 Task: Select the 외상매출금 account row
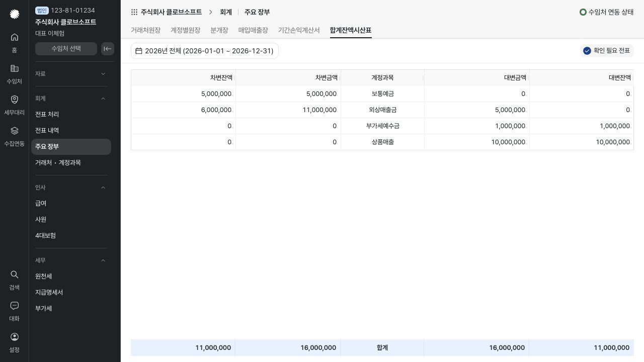(382, 110)
